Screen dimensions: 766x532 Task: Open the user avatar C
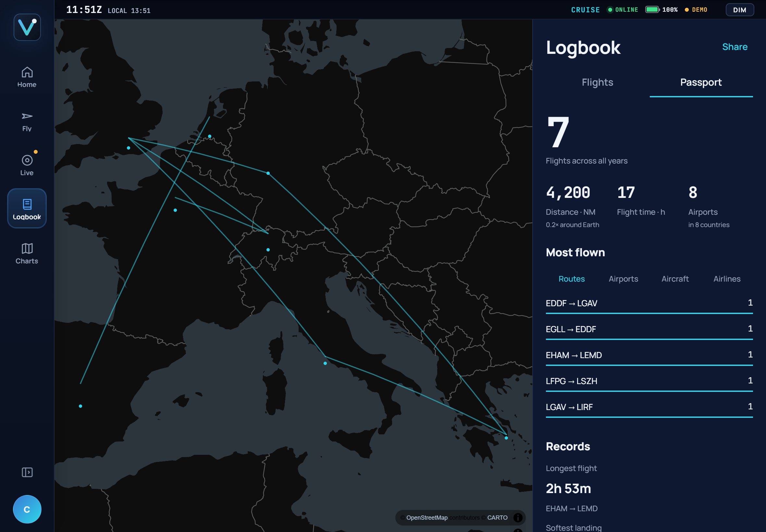coord(27,509)
